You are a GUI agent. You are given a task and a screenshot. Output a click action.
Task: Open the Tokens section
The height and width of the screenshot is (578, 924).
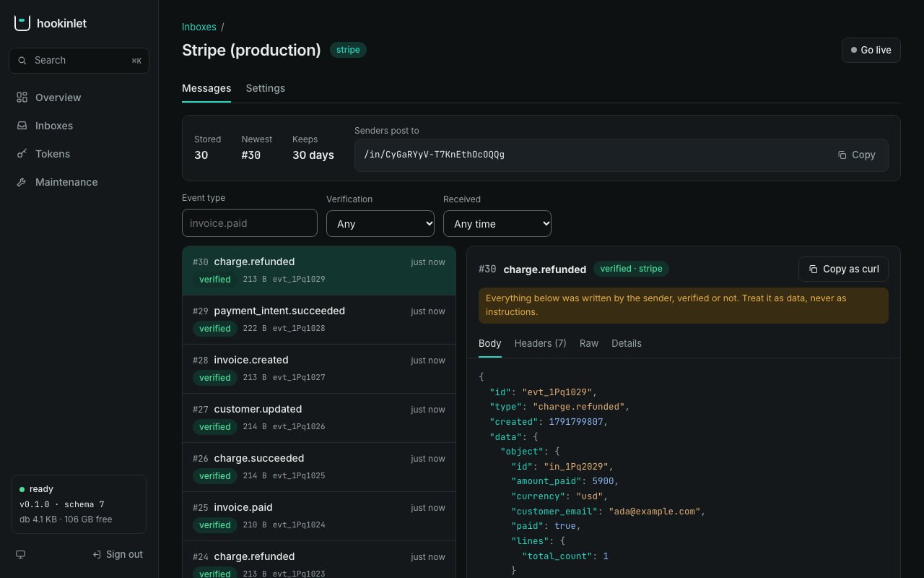click(79, 154)
